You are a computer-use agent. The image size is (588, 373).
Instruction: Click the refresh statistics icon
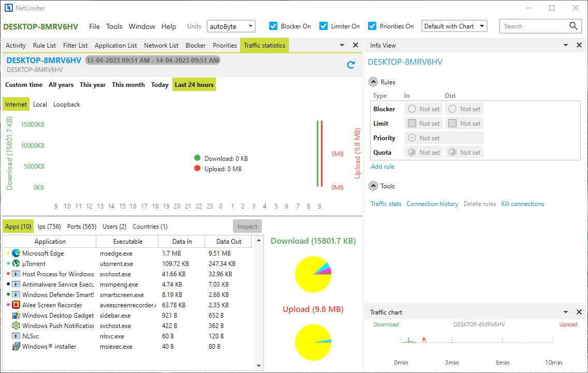(350, 65)
